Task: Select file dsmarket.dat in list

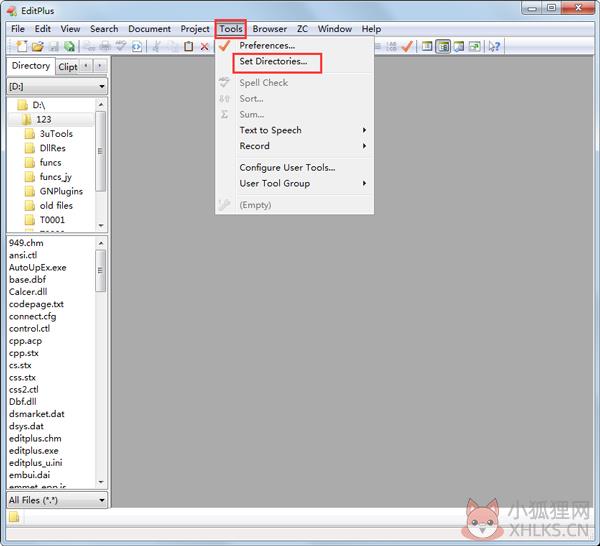Action: (37, 414)
